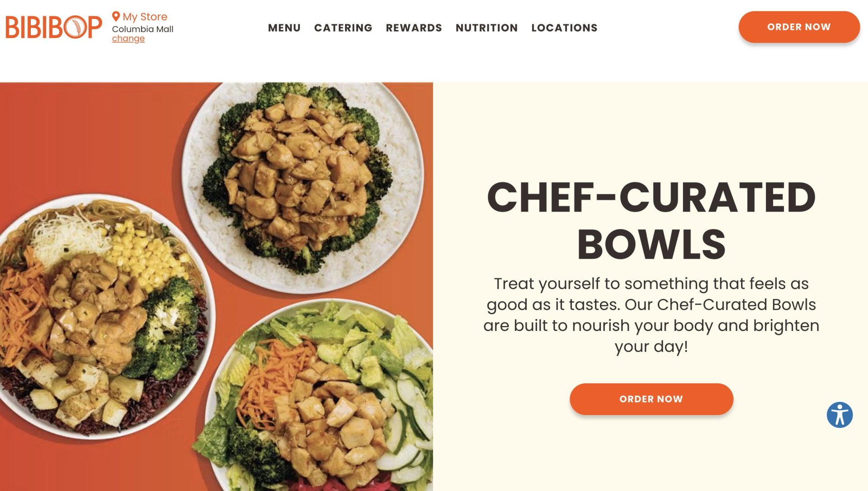Viewport: 868px width, 491px height.
Task: Open the accessibility widget icon
Action: [840, 415]
